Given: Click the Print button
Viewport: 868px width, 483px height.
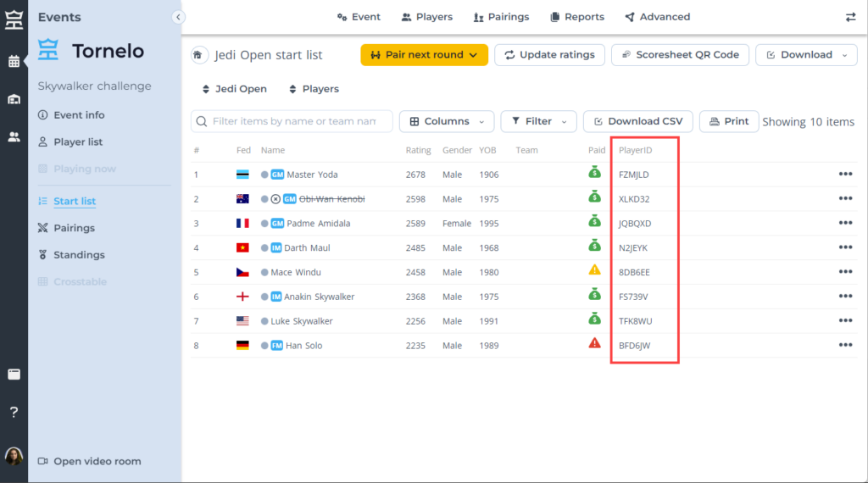Looking at the screenshot, I should 728,121.
